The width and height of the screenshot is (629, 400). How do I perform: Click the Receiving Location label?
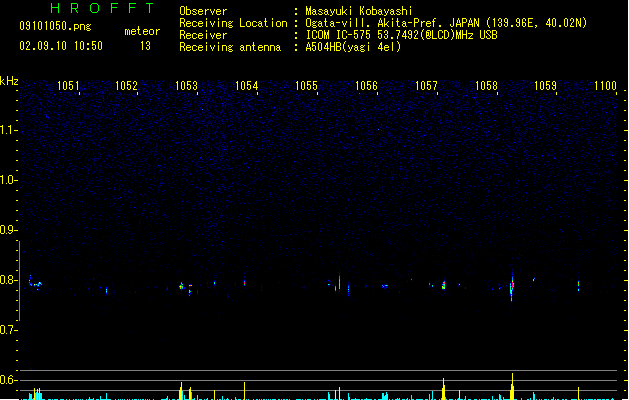tap(233, 23)
